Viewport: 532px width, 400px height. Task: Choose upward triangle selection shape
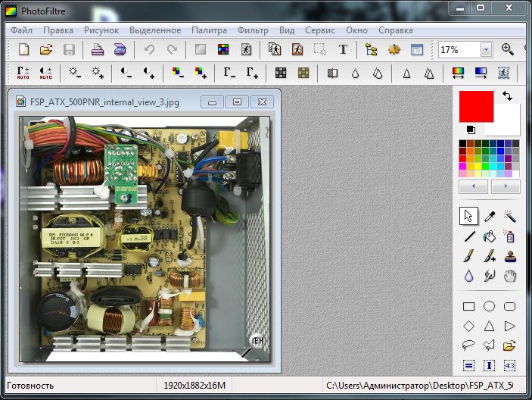(x=489, y=326)
